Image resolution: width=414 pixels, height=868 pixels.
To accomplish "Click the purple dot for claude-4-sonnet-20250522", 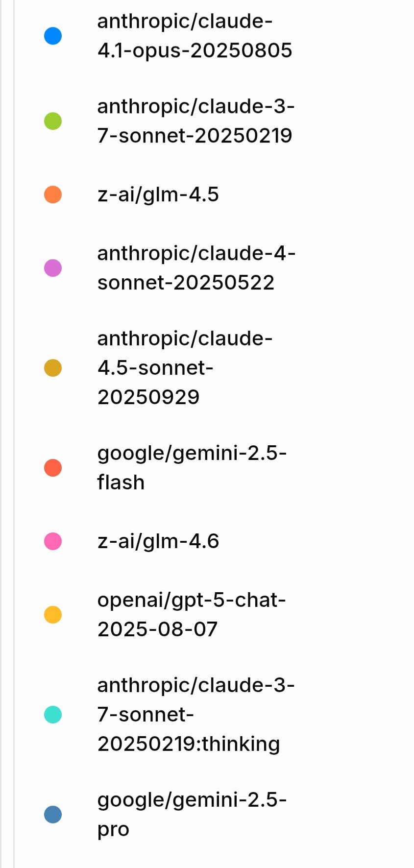I will (53, 268).
